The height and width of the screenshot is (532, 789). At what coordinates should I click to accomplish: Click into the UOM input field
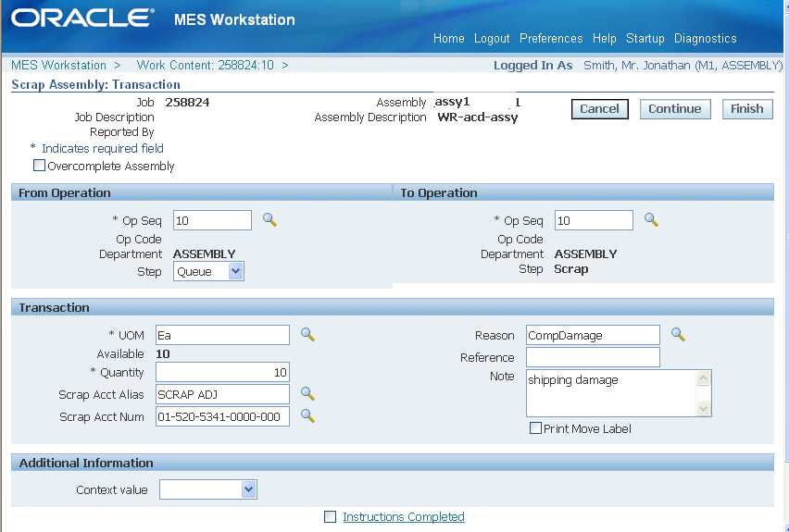[222, 335]
